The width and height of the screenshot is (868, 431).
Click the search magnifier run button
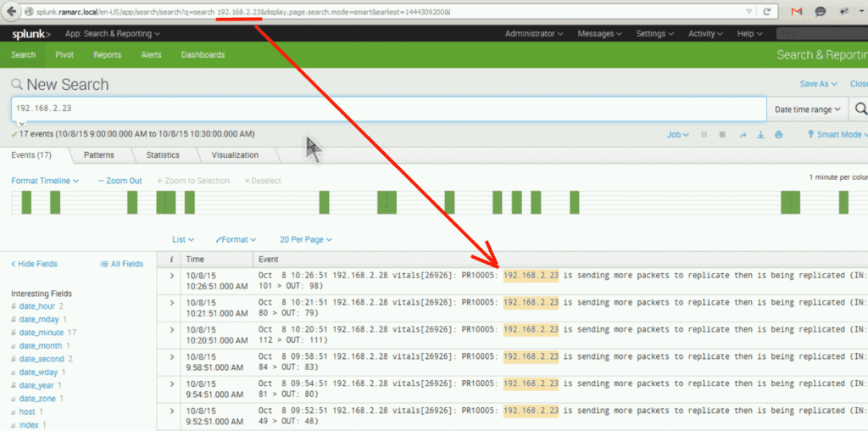[x=860, y=109]
